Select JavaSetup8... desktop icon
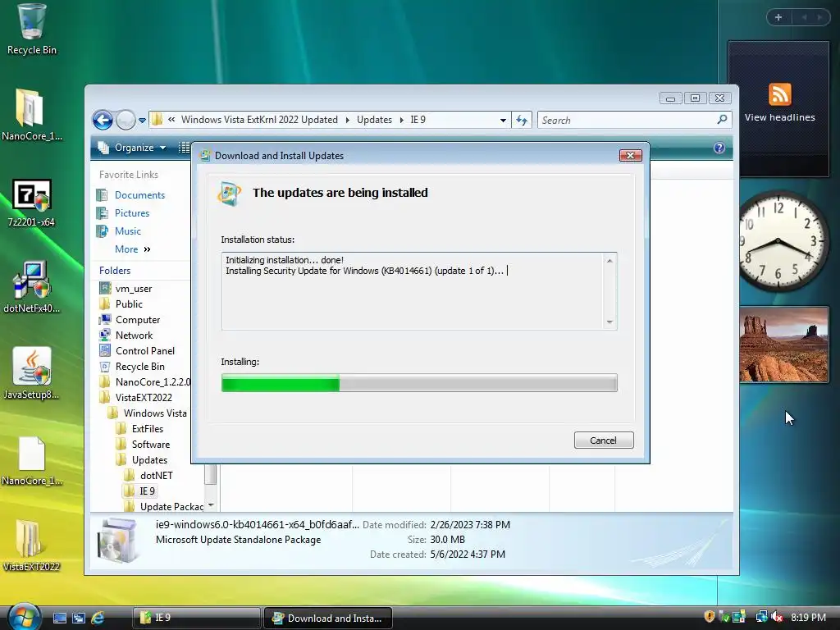This screenshot has height=630, width=840. [31, 373]
